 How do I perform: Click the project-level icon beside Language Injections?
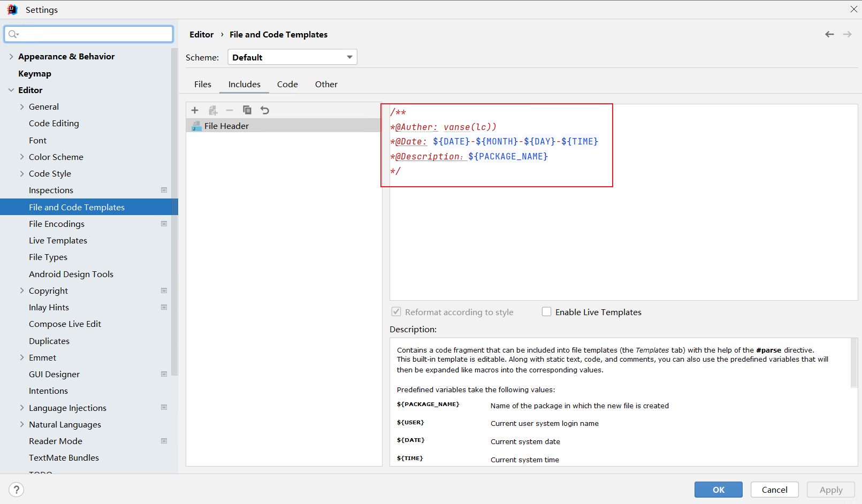tap(164, 407)
